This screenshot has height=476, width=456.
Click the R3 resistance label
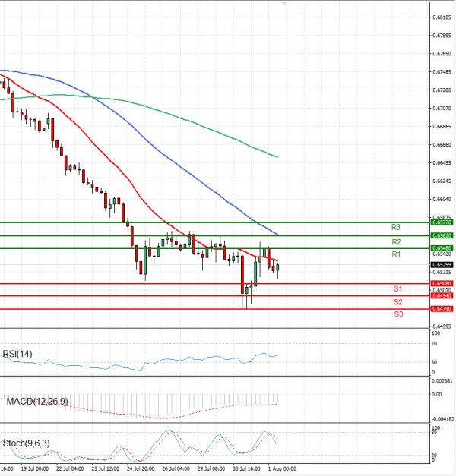[395, 227]
